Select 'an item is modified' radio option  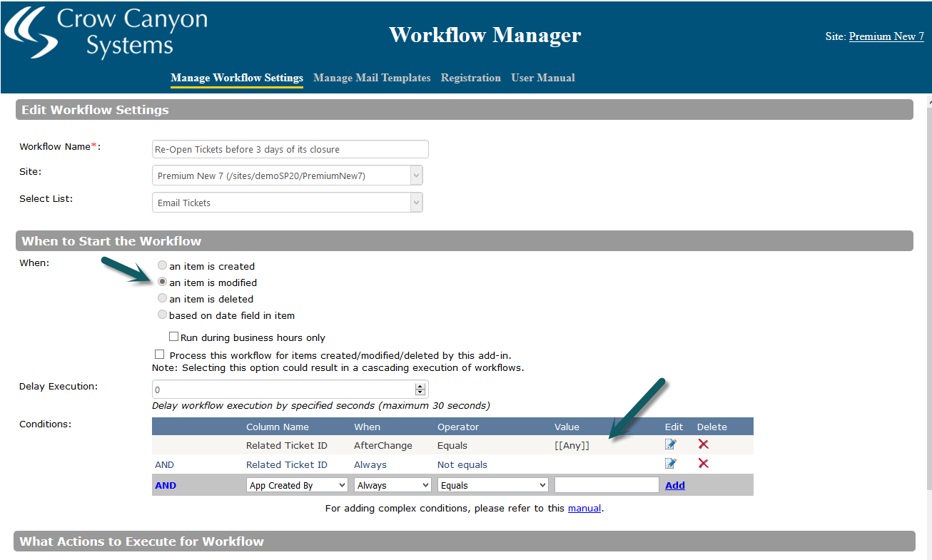163,282
